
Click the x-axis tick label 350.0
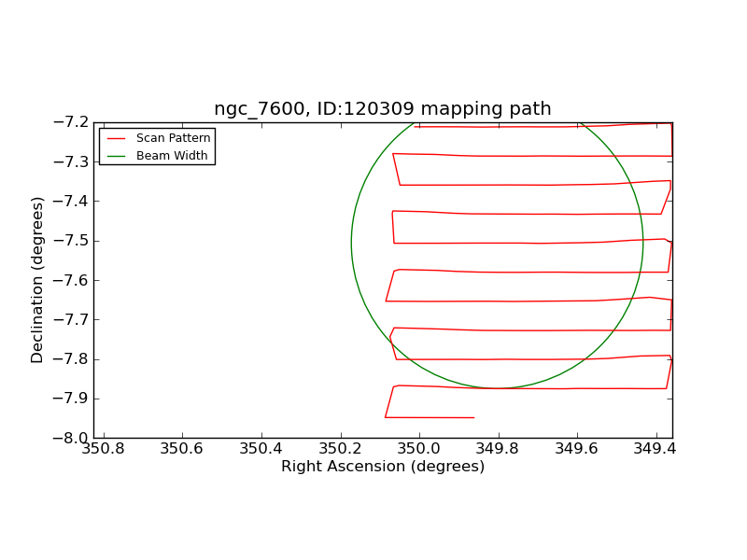(418, 449)
